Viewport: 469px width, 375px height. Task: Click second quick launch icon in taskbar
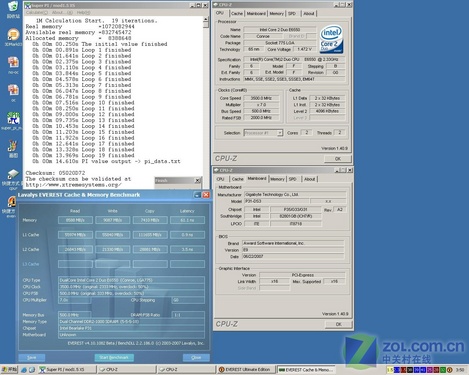coord(32,369)
